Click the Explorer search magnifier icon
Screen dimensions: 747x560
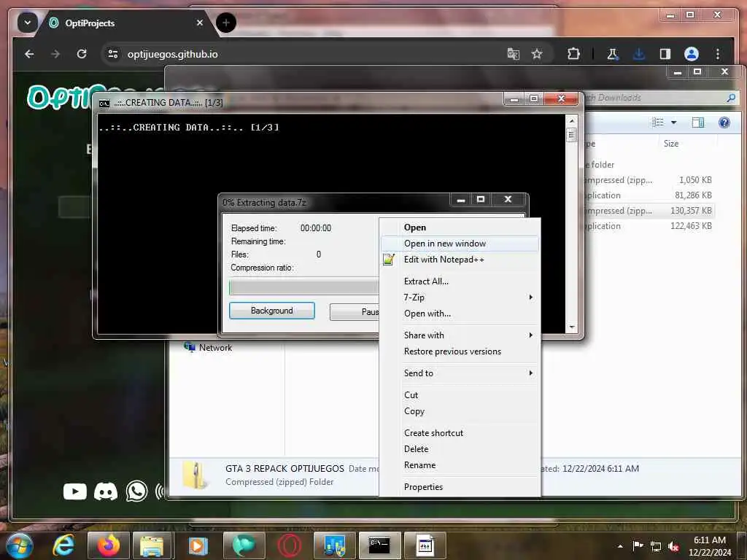tap(731, 98)
